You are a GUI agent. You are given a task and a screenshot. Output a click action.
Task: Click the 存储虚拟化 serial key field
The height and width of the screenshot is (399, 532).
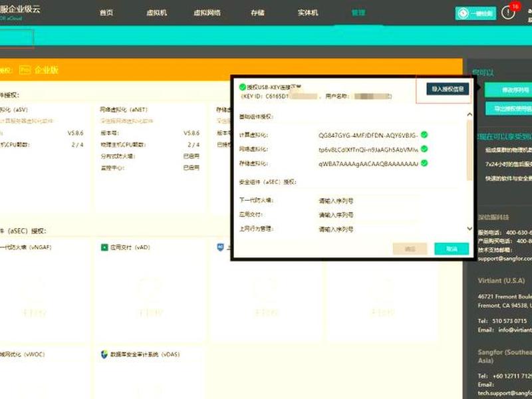[x=368, y=164]
